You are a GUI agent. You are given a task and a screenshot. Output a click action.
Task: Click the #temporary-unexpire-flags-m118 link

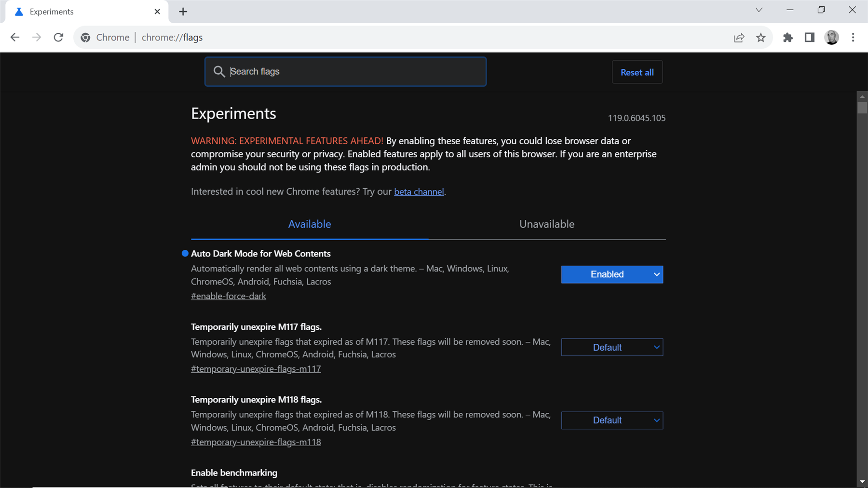pyautogui.click(x=256, y=442)
